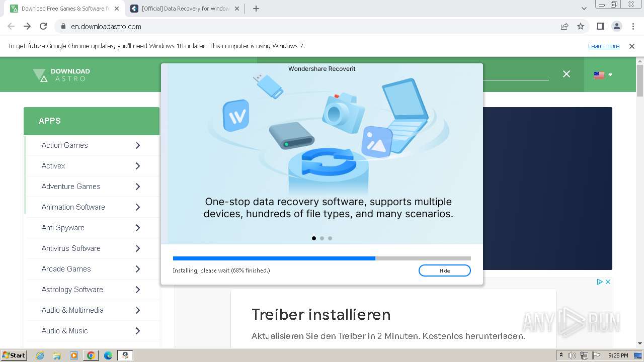Show hidden system tray icons
This screenshot has width=644, height=362.
(561, 355)
